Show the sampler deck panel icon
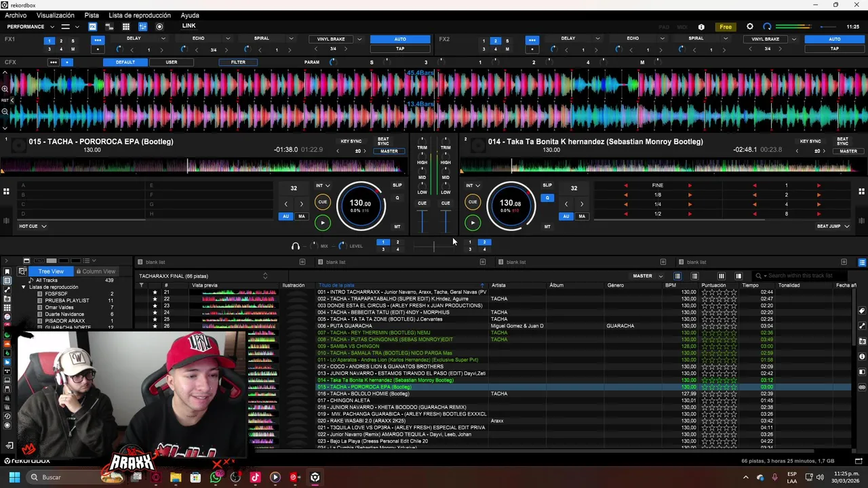868x488 pixels. coord(109,26)
